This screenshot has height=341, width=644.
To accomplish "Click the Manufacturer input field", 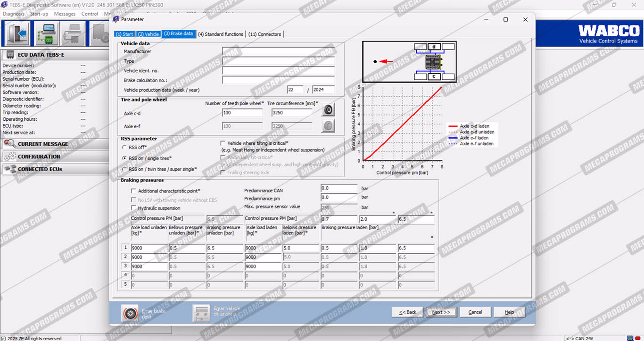I will [x=278, y=51].
